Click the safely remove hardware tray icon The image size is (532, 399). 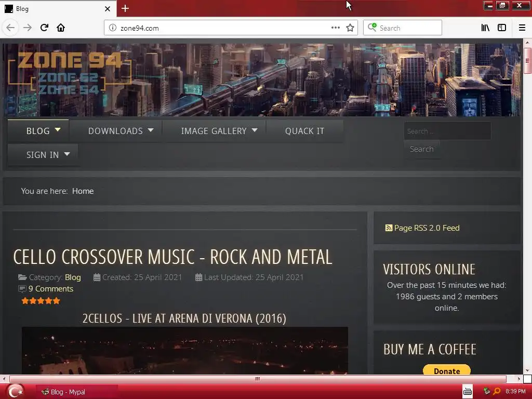point(487,391)
